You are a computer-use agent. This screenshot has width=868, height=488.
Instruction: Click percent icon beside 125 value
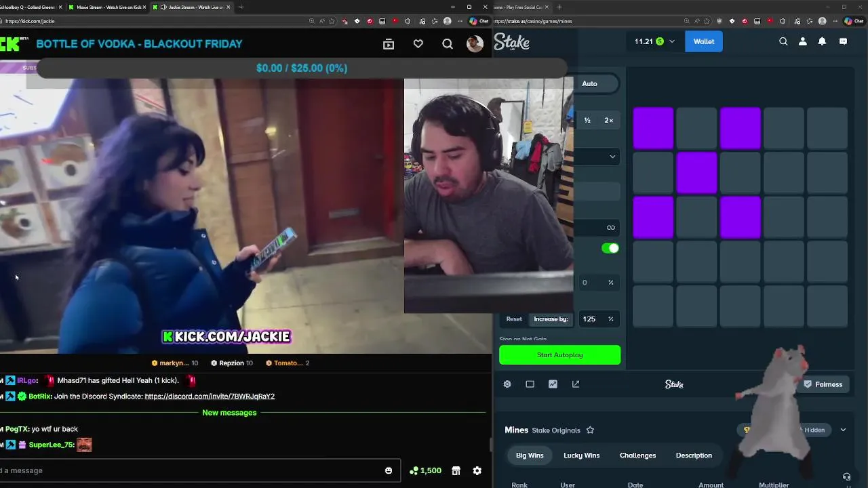pos(611,319)
